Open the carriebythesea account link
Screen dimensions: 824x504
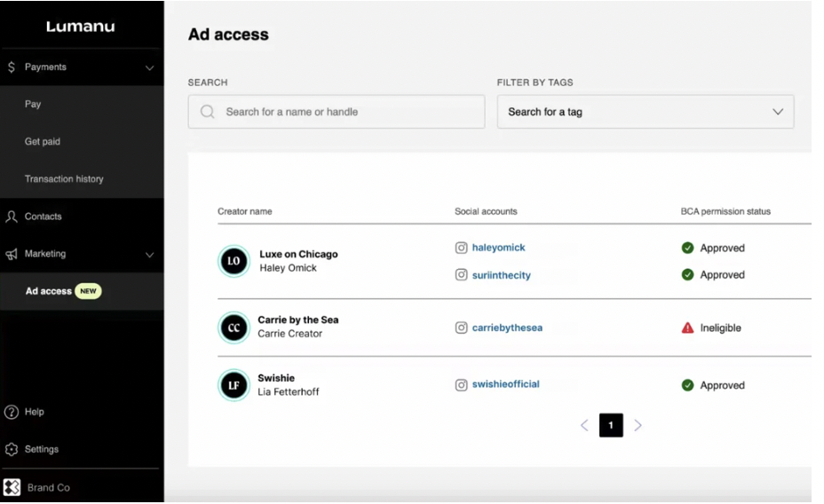507,327
